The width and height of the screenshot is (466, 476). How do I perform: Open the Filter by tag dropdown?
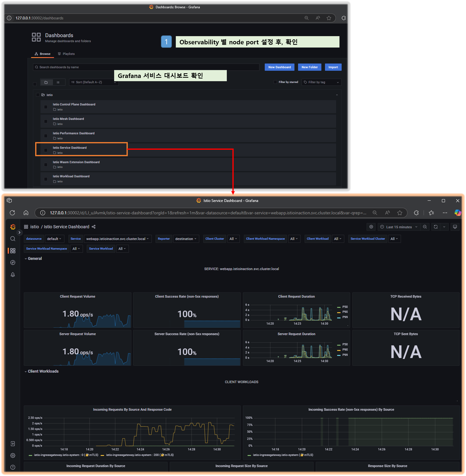pyautogui.click(x=321, y=82)
